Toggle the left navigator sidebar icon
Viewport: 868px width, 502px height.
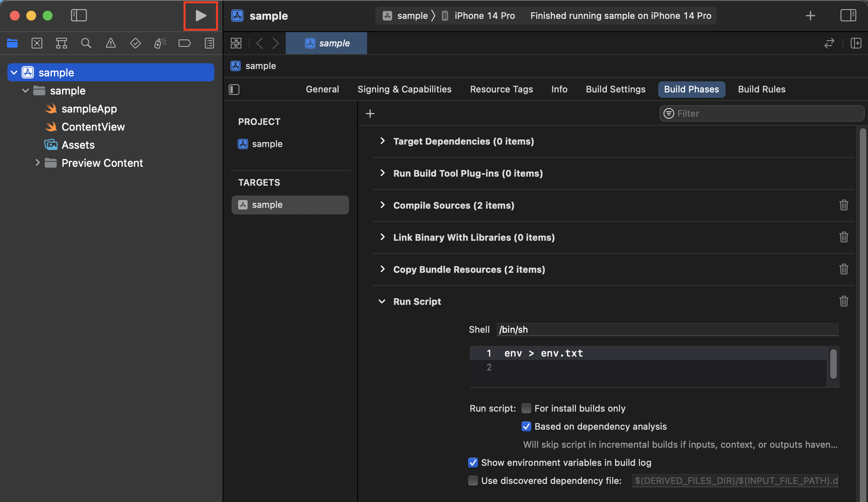tap(79, 16)
